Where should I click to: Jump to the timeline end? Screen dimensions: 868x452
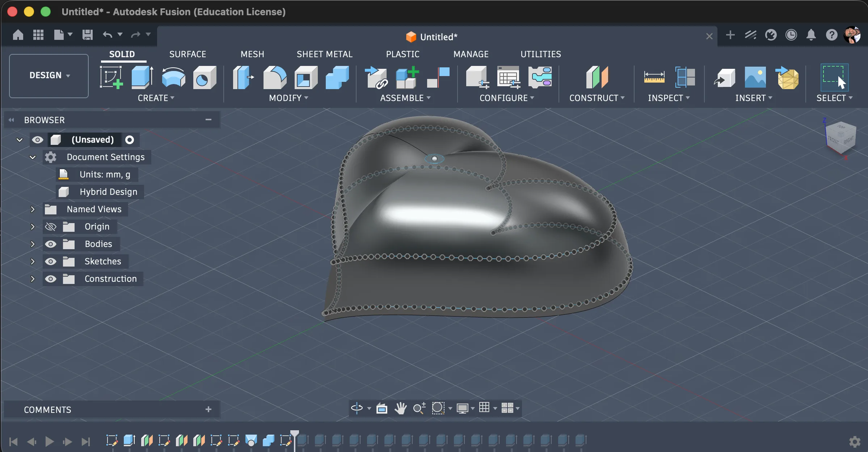click(x=86, y=441)
